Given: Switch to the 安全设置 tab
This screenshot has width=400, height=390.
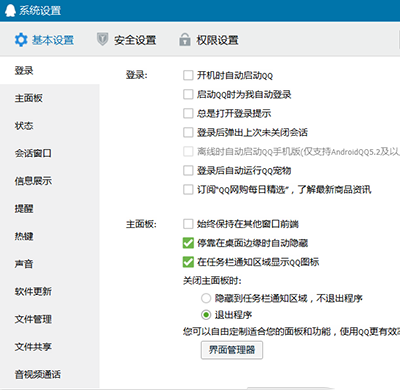Looking at the screenshot, I should 126,40.
